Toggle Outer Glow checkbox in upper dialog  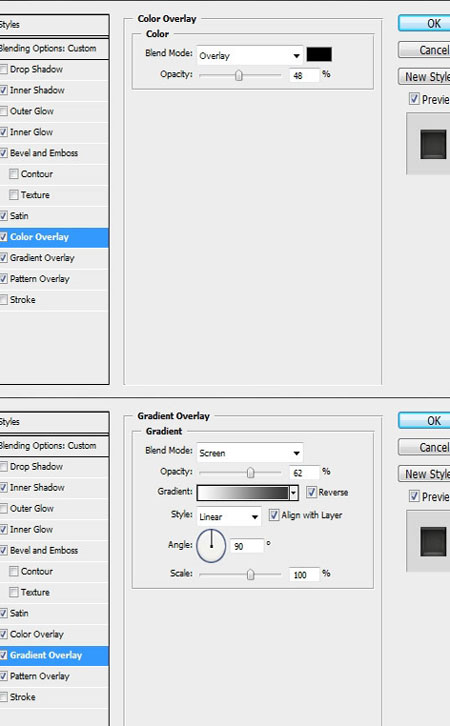[x=4, y=111]
